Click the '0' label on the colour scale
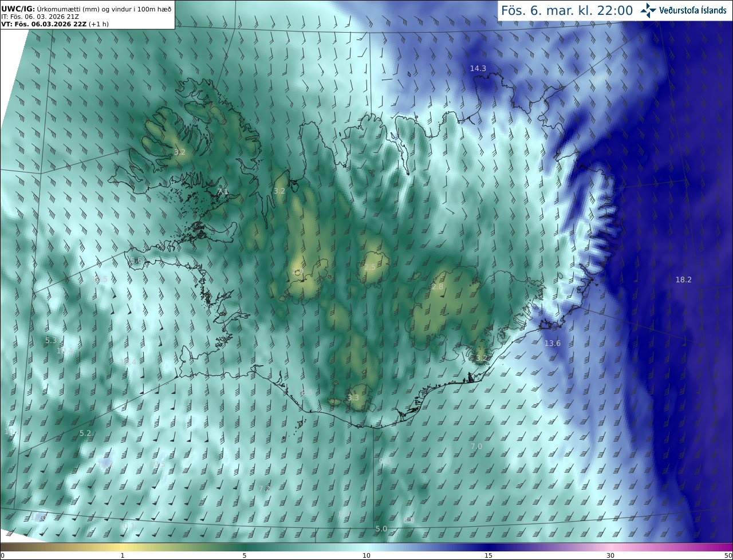The image size is (733, 560). pos(2,555)
